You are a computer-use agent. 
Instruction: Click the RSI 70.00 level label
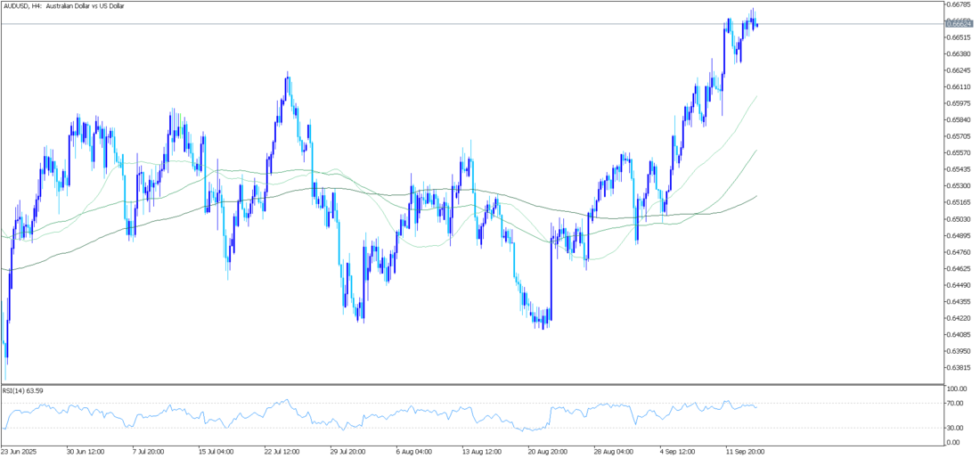pos(957,404)
